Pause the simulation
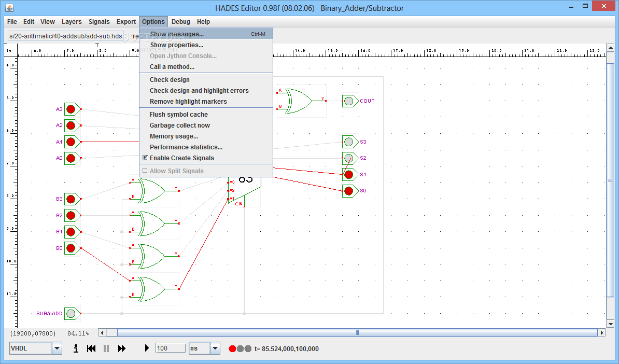The width and height of the screenshot is (619, 364). point(106,348)
